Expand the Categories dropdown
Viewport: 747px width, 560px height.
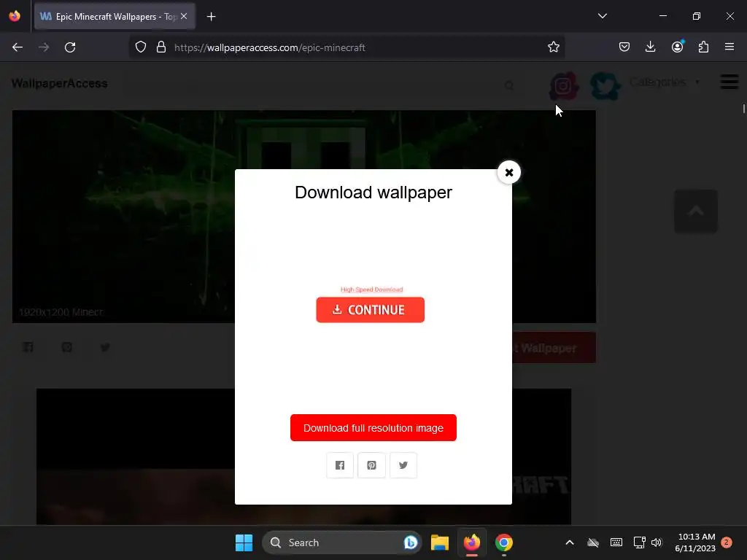(x=665, y=82)
